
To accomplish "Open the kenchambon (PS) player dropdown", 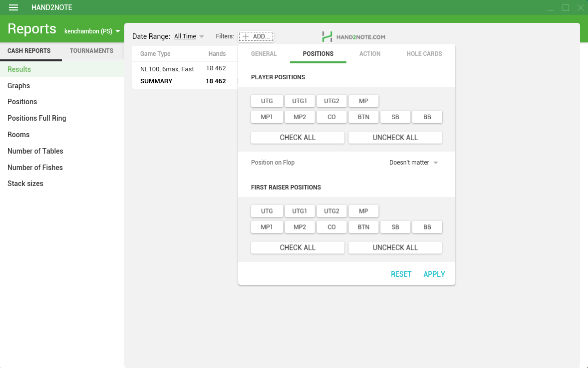I will coord(92,31).
